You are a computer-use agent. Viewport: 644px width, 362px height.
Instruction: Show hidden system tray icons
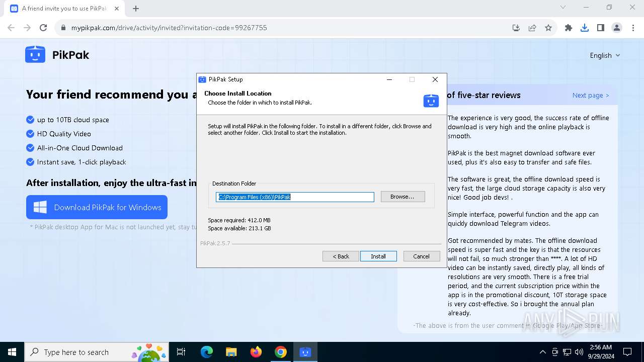[542, 352]
